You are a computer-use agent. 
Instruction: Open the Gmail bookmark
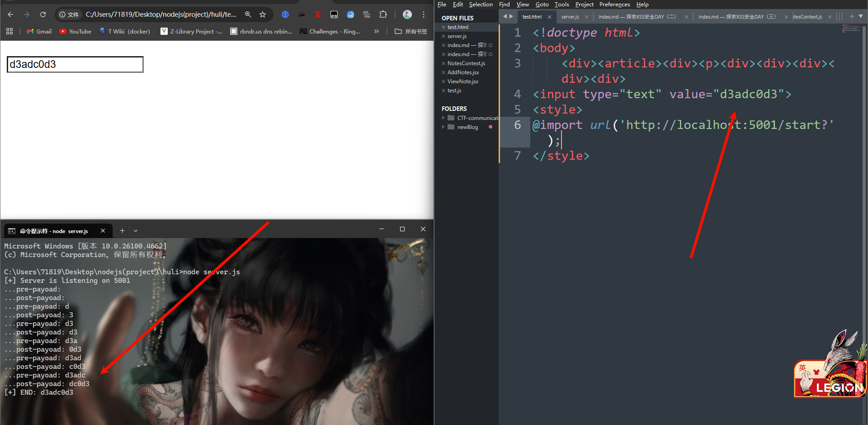pyautogui.click(x=39, y=31)
